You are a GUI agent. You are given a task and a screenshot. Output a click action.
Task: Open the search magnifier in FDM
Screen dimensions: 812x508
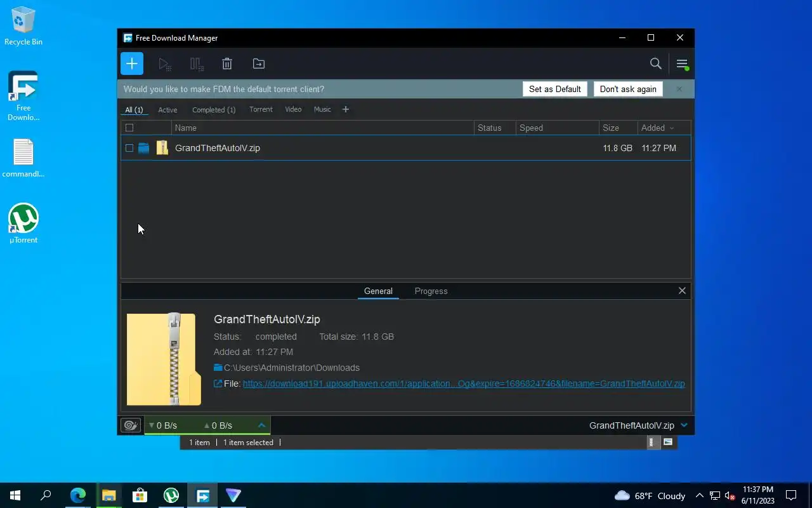tap(656, 63)
